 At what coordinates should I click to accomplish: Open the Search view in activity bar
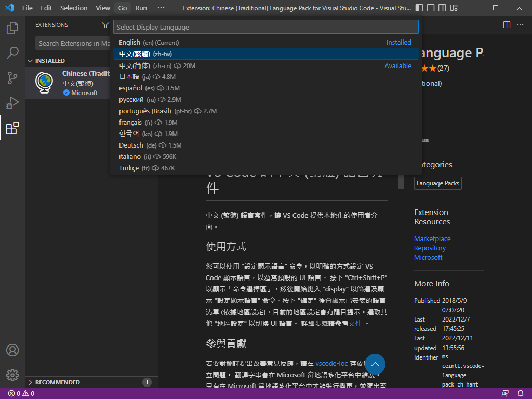tap(12, 53)
